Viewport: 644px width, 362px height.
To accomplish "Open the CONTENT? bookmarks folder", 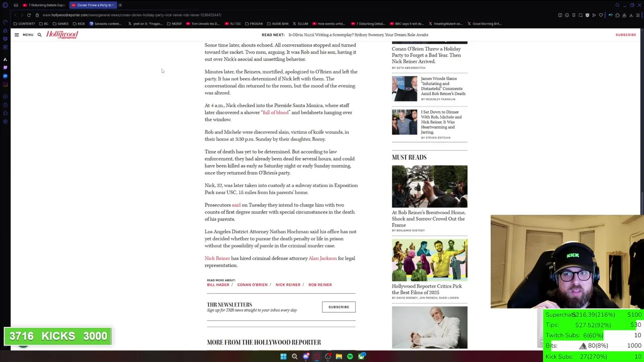I will coord(23,24).
